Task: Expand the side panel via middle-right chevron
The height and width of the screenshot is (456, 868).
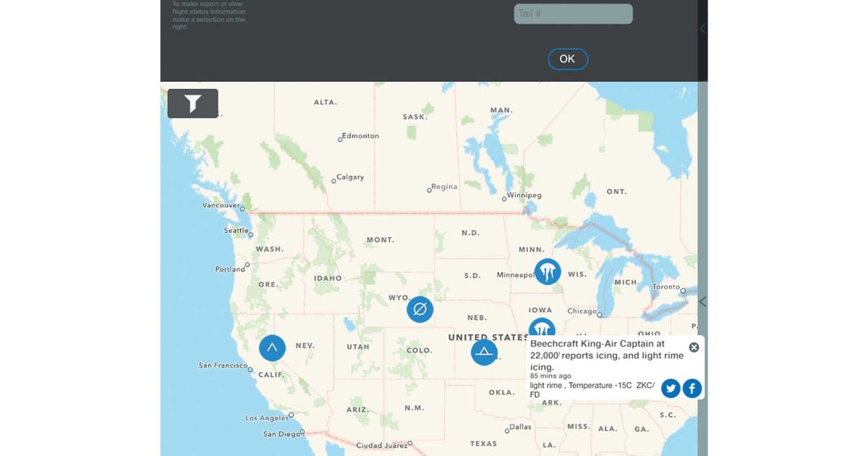Action: coord(702,301)
